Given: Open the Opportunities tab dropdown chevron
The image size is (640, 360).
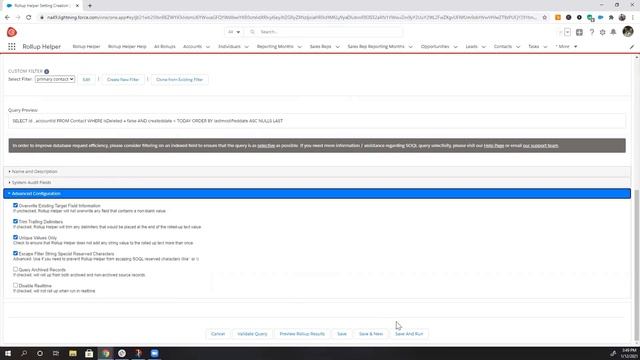Looking at the screenshot, I should click(456, 47).
